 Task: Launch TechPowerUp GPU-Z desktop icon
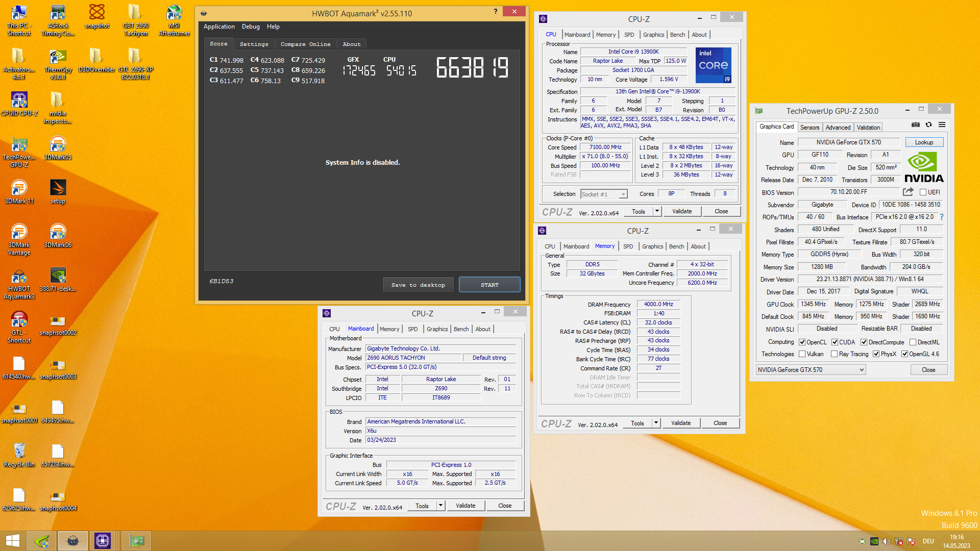coord(19,152)
